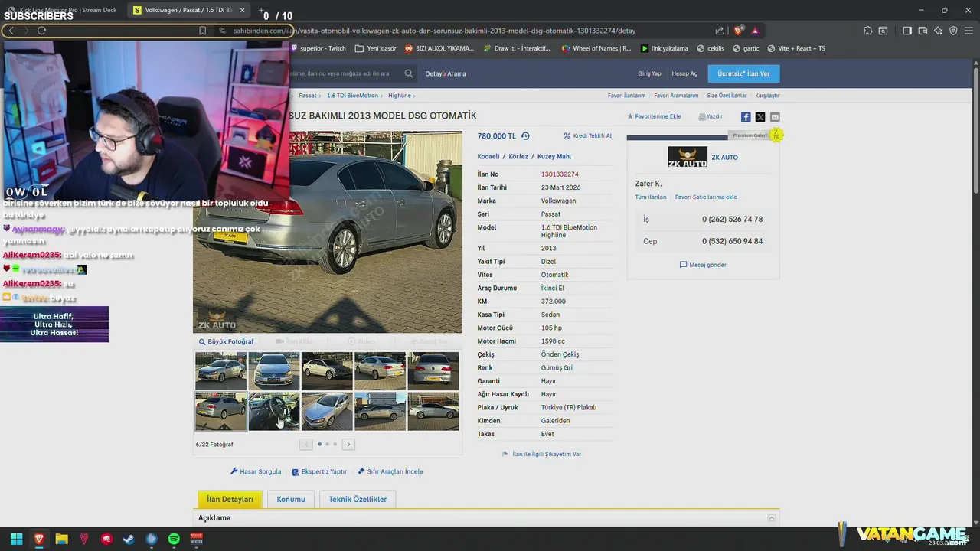Open the Körfez location link
Screen dimensions: 980x551
coord(518,156)
